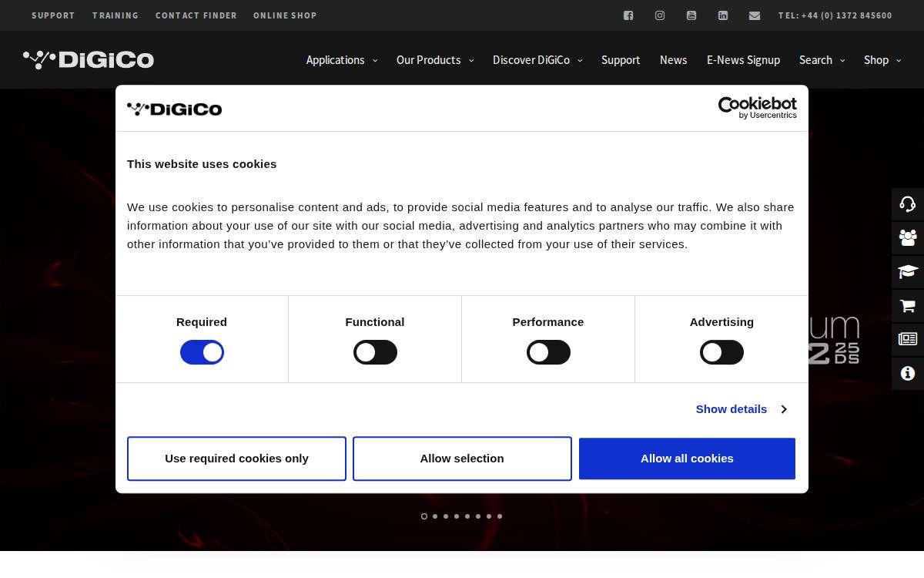Click TRAINING in the top bar

click(x=115, y=15)
